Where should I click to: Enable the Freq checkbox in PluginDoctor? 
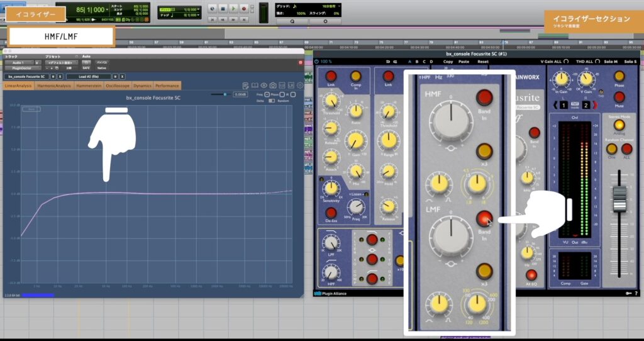(267, 94)
